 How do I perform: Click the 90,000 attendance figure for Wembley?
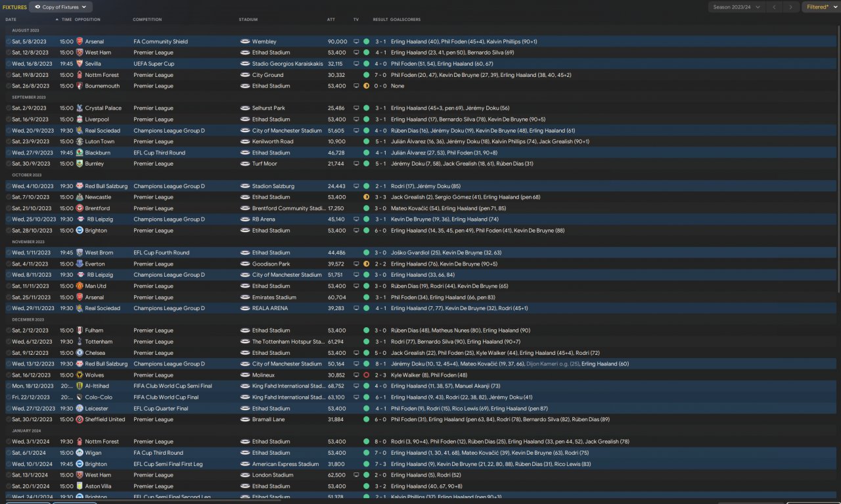pos(337,41)
